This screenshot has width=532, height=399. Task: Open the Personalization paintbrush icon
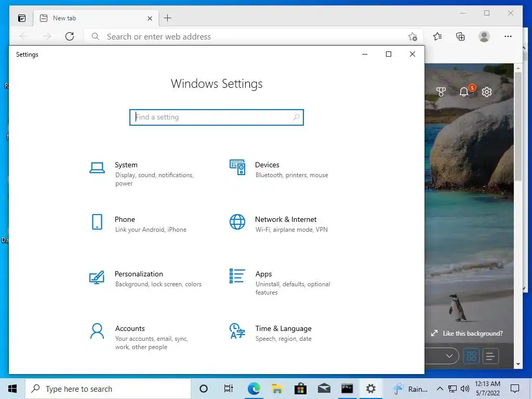click(97, 277)
